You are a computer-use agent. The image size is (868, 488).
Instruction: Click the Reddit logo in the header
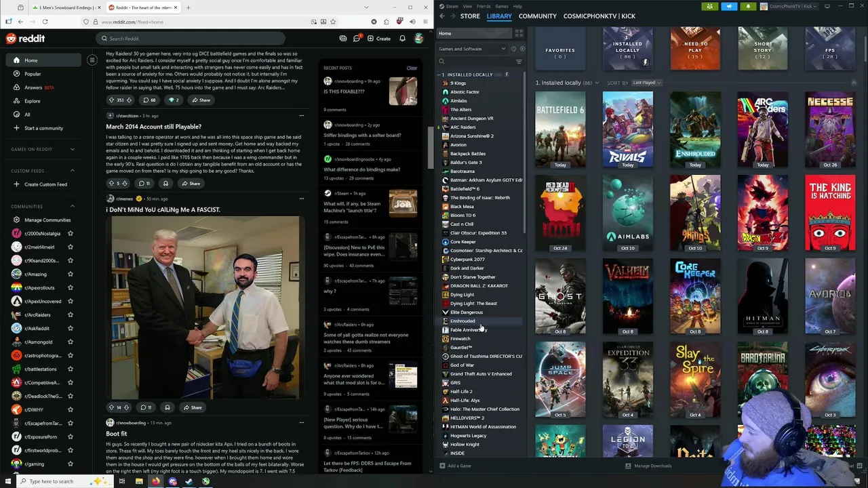25,39
